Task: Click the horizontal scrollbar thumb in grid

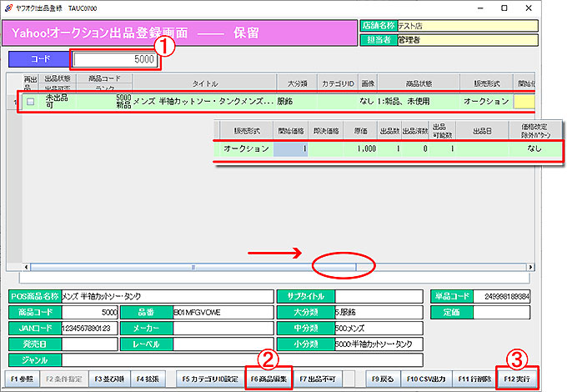Action: pyautogui.click(x=192, y=268)
